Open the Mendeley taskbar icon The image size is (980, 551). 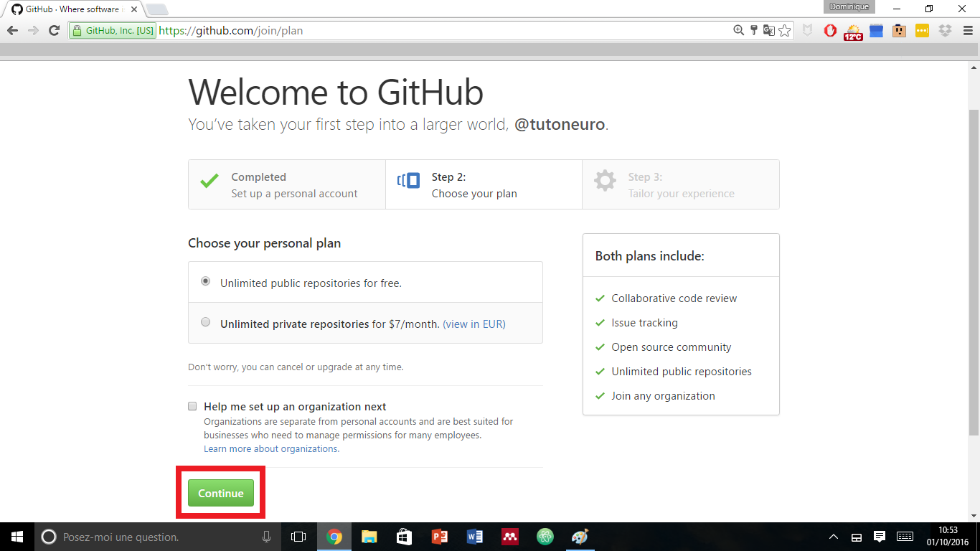click(509, 537)
